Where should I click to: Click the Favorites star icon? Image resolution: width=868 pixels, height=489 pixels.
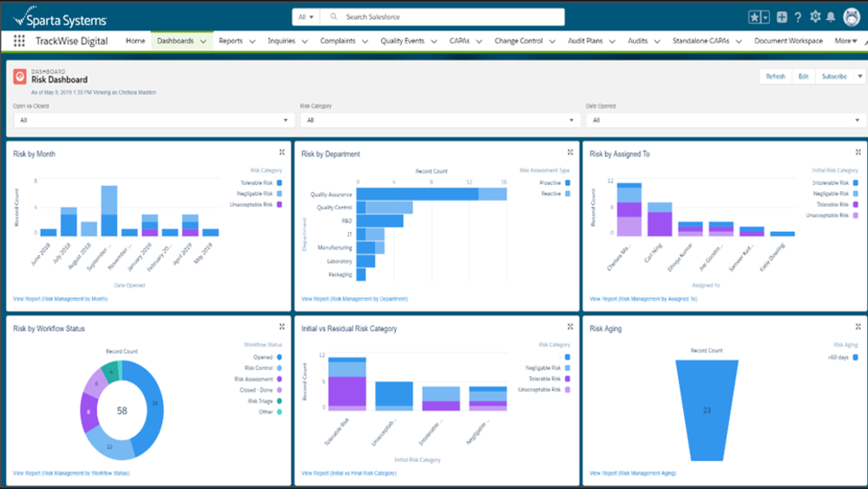tap(755, 17)
